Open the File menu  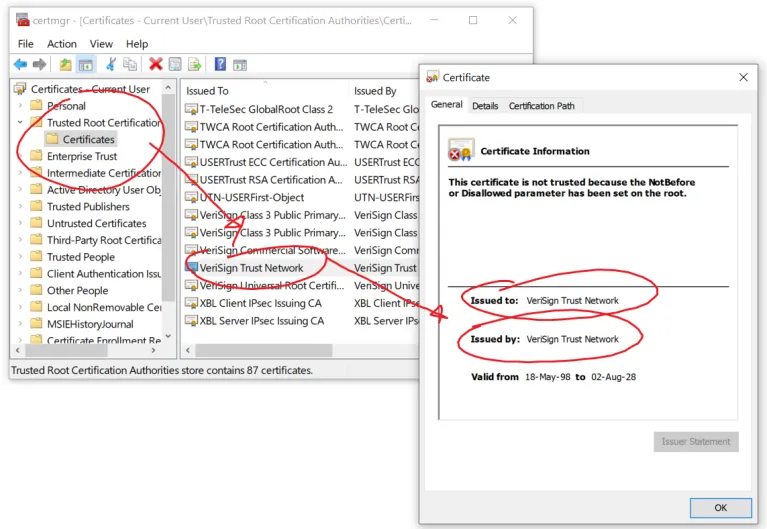pos(25,44)
